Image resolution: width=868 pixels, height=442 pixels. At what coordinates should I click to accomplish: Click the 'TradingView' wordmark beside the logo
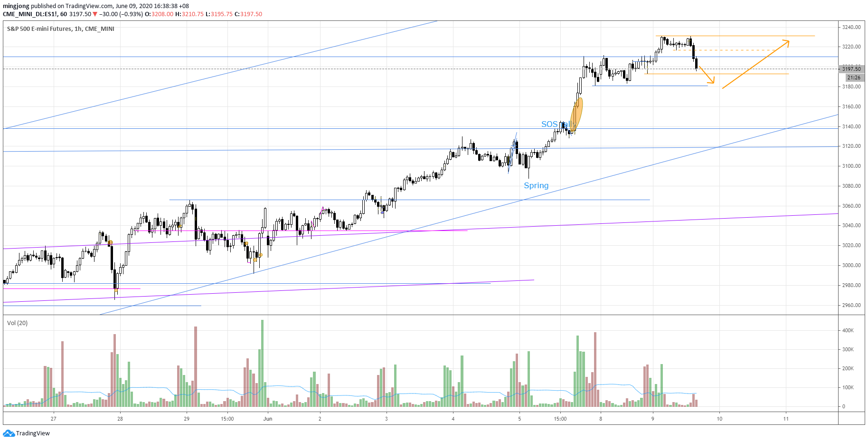click(33, 433)
